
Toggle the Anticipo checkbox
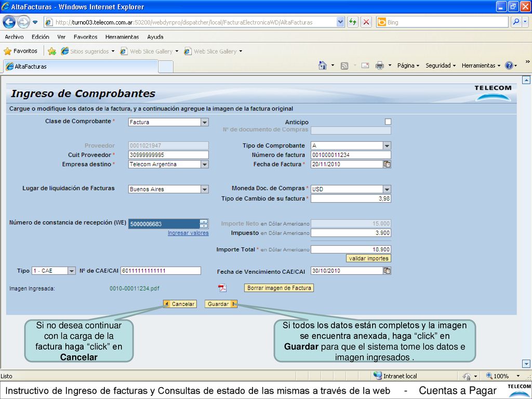[x=388, y=122]
